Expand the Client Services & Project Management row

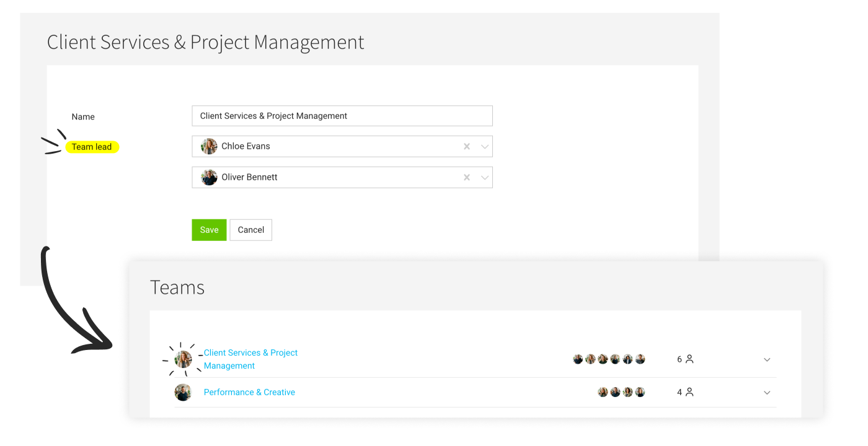[767, 359]
